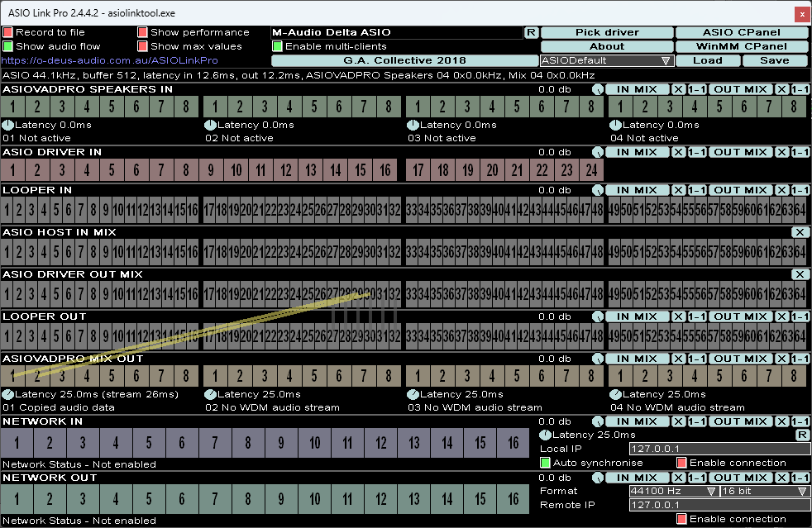
Task: Click LOOPER OUT gain knob
Action: 598,316
